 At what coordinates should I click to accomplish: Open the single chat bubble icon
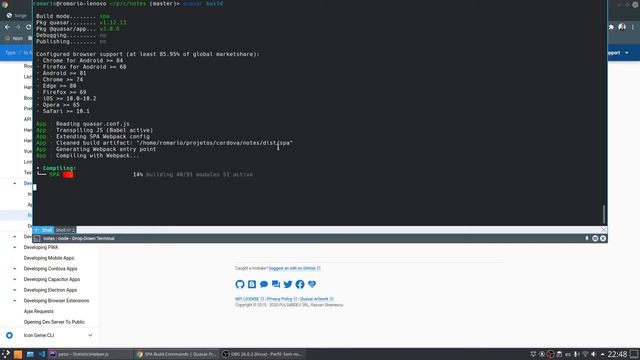(264, 284)
